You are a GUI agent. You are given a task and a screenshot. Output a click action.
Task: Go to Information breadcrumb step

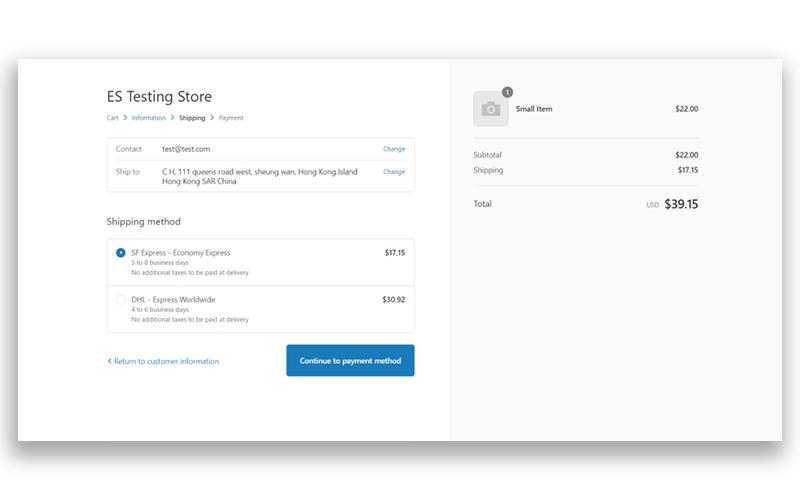pyautogui.click(x=148, y=118)
